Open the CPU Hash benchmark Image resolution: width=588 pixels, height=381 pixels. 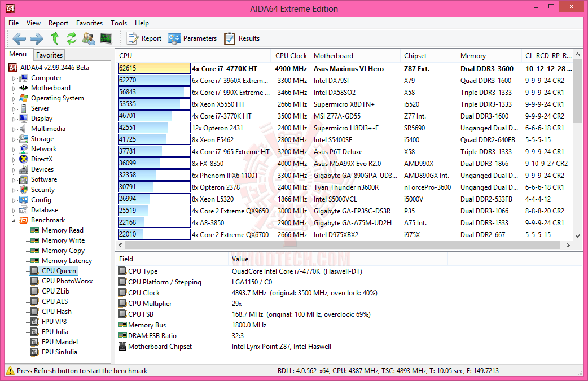pyautogui.click(x=56, y=311)
